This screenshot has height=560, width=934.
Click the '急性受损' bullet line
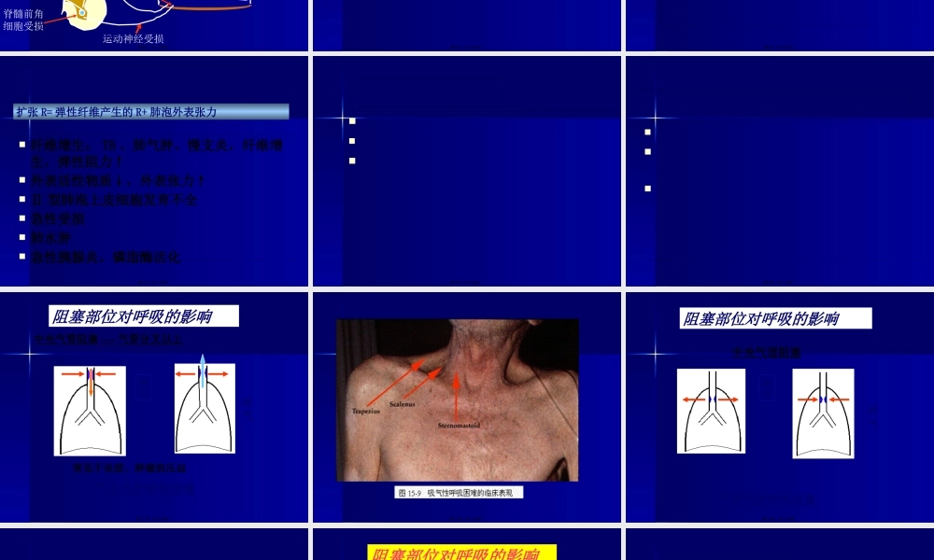pyautogui.click(x=58, y=219)
